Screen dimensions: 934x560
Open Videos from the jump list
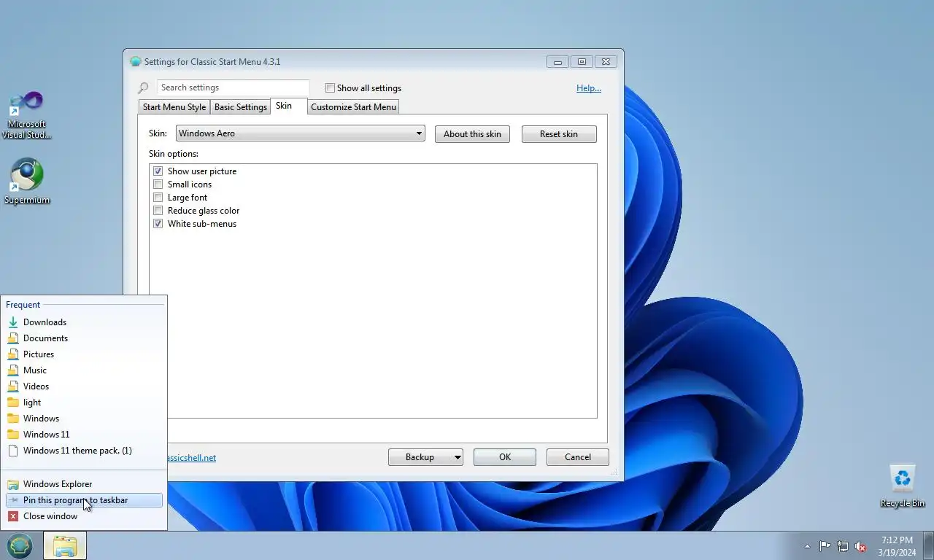[84, 386]
